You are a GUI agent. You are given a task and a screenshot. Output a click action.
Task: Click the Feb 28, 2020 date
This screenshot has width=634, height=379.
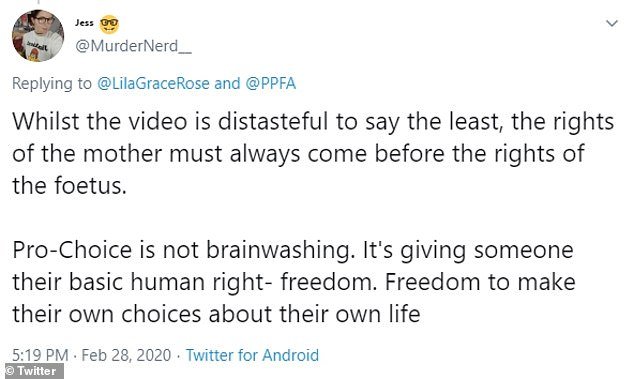pos(126,355)
